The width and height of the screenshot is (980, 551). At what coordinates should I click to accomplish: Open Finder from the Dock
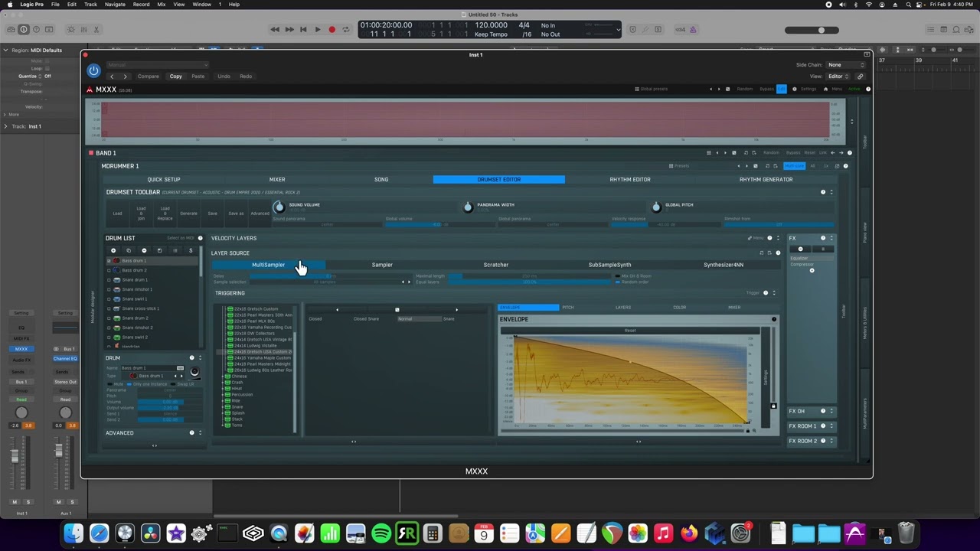pyautogui.click(x=73, y=533)
